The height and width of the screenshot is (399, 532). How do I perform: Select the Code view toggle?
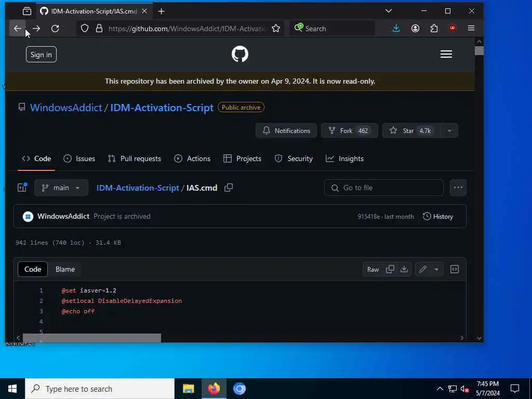pyautogui.click(x=33, y=270)
